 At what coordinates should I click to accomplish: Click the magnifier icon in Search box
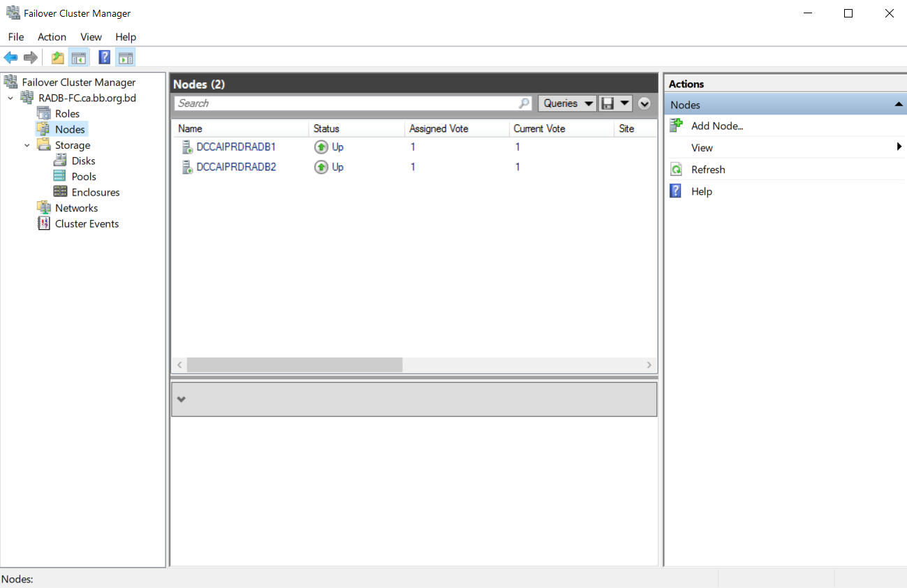(524, 103)
